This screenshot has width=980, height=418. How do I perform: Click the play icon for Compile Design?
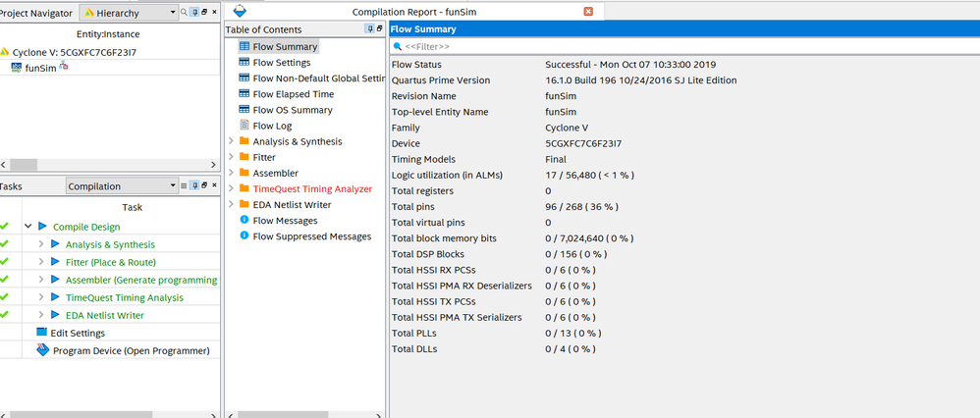(x=42, y=227)
